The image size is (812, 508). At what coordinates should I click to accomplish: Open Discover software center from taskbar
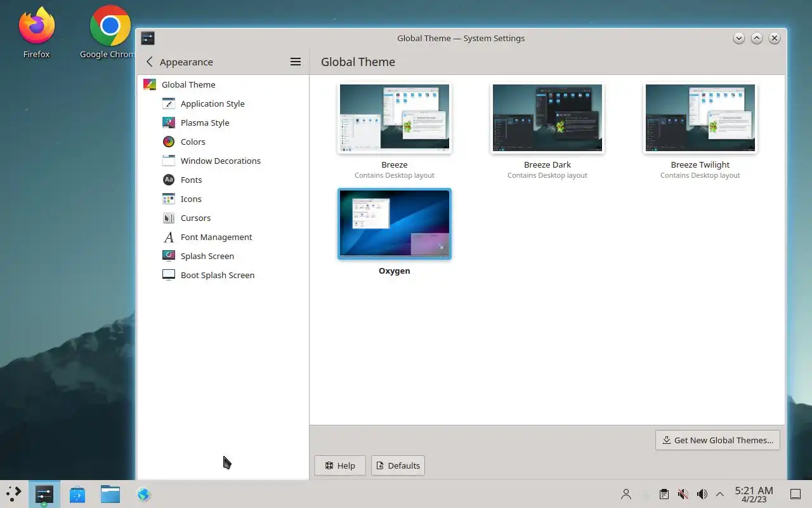(77, 494)
